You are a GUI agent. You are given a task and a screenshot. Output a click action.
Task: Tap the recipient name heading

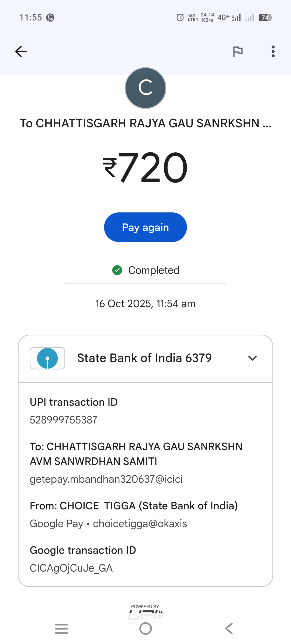coord(145,123)
